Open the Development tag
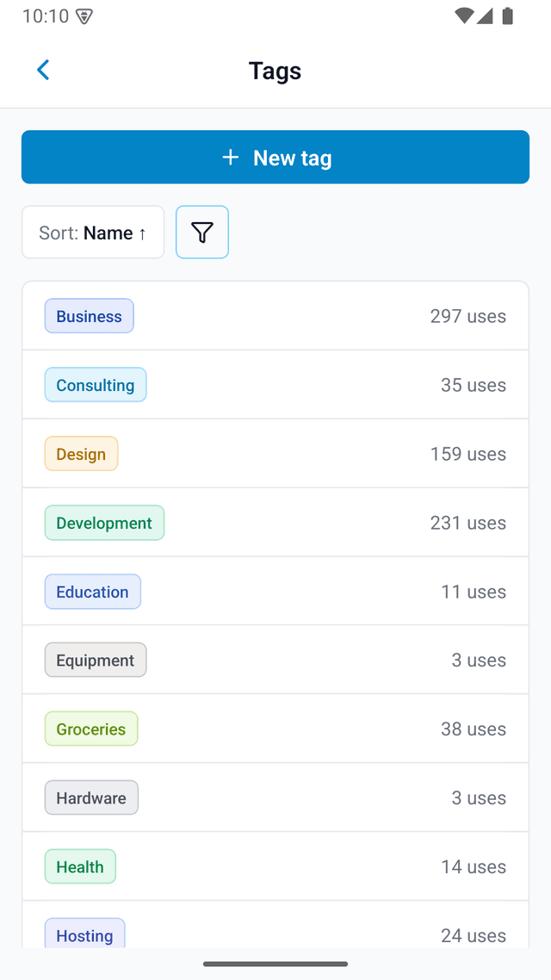The height and width of the screenshot is (980, 551). pyautogui.click(x=104, y=523)
